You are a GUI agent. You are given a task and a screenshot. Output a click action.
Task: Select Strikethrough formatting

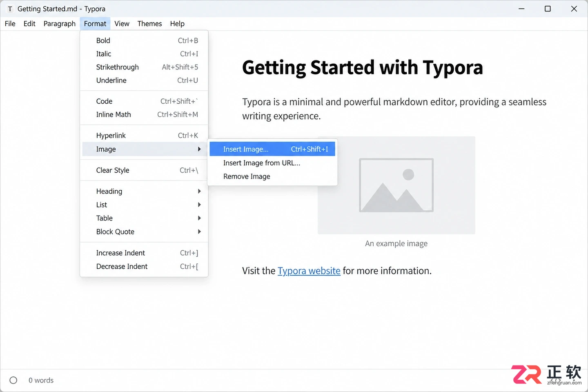(144, 67)
